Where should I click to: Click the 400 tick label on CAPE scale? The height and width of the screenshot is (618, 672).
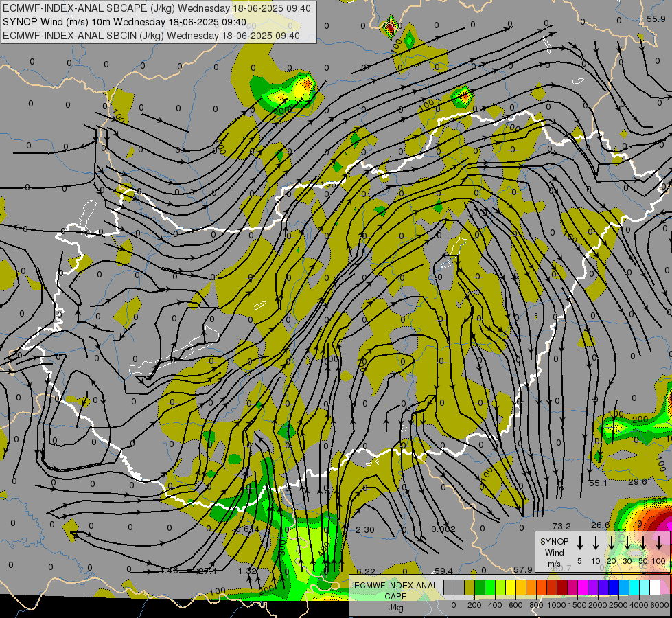tap(495, 605)
